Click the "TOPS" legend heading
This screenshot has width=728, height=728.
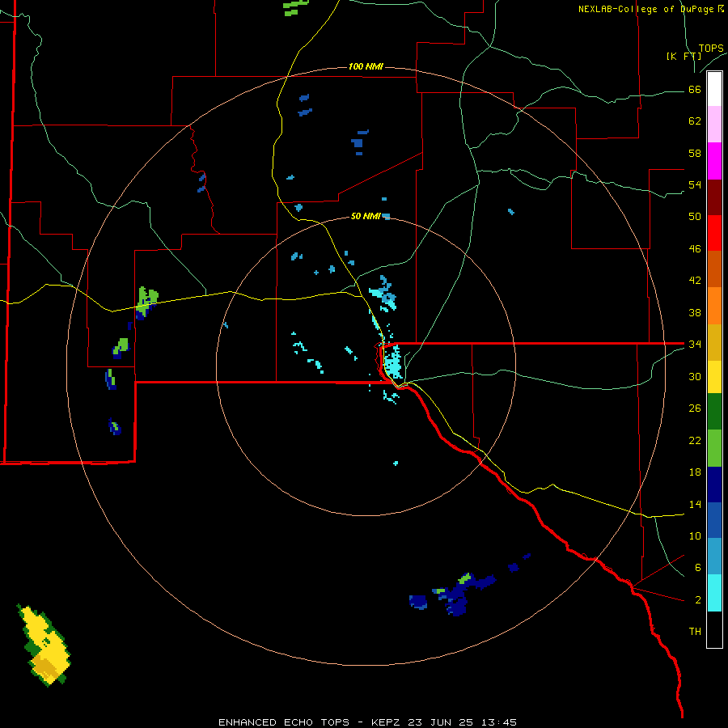(711, 49)
